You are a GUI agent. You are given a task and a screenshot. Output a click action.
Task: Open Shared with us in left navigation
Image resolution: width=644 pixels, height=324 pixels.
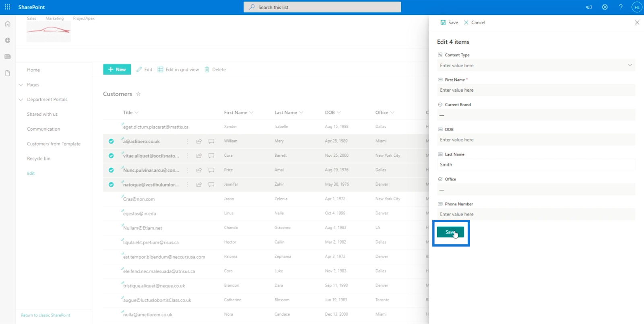[x=42, y=114]
